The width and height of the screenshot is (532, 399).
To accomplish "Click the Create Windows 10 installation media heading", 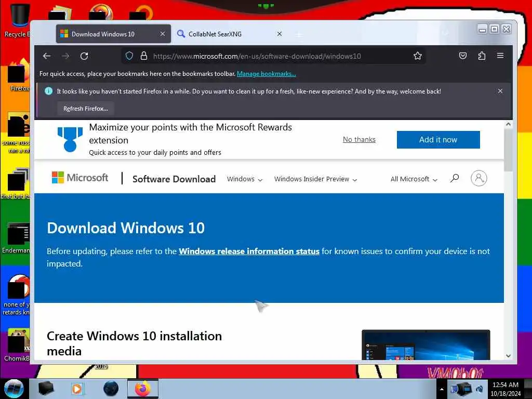I will pos(135,343).
